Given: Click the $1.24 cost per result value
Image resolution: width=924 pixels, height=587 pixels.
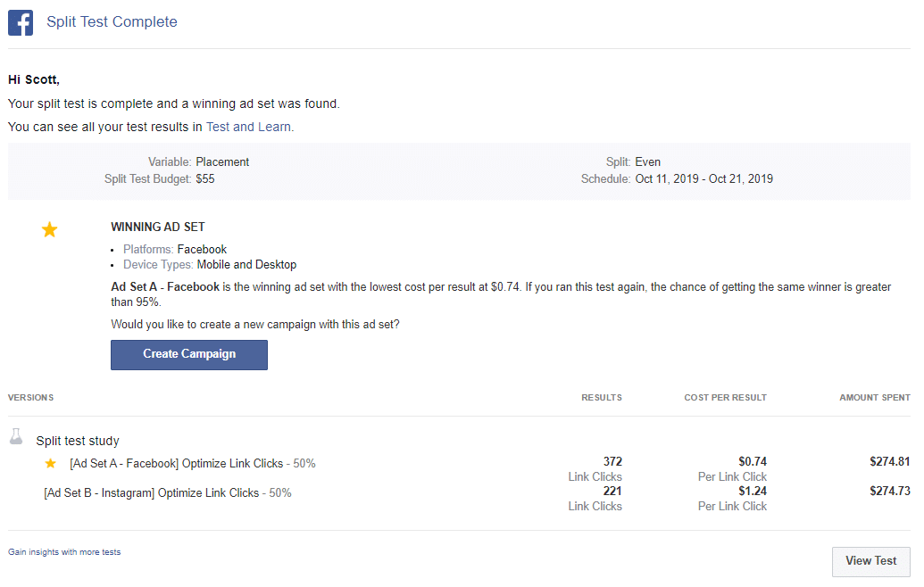Looking at the screenshot, I should pyautogui.click(x=753, y=491).
